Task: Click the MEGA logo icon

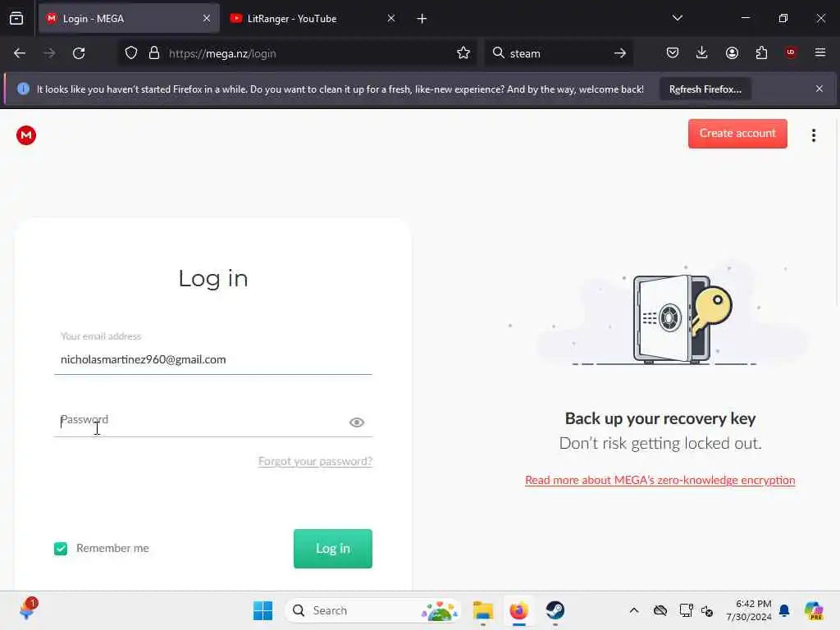Action: click(25, 135)
